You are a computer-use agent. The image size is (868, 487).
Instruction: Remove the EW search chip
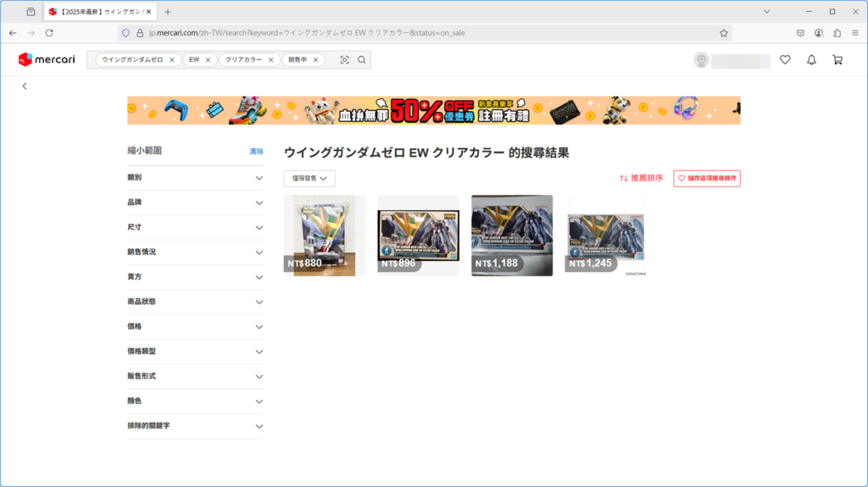(x=209, y=60)
